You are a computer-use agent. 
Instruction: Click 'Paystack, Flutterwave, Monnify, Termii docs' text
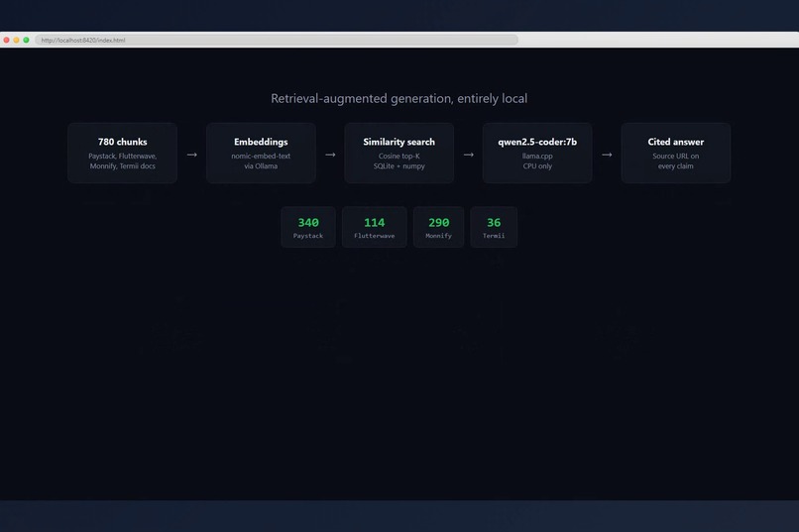click(x=122, y=160)
